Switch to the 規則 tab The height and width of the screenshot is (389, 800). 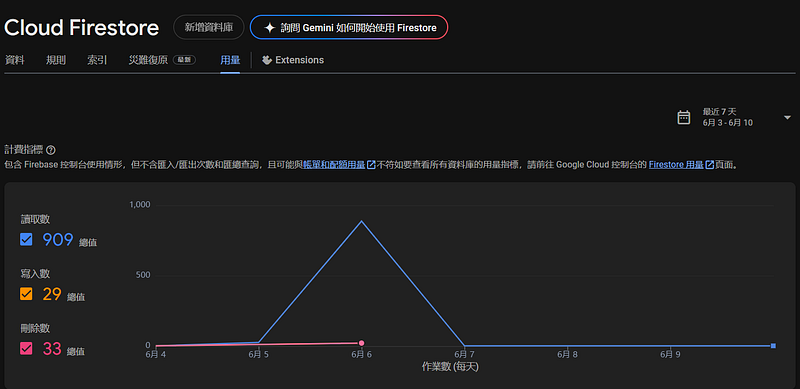pyautogui.click(x=56, y=60)
